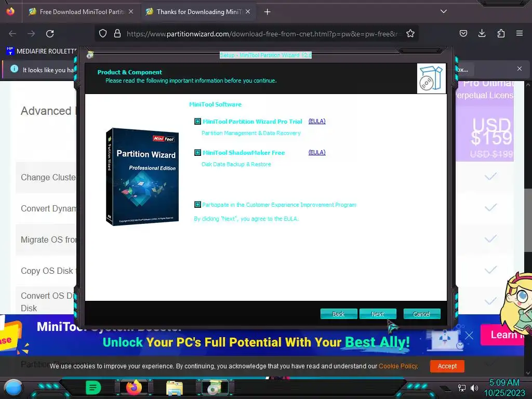532x399 pixels.
Task: Click the browser forward arrow
Action: pos(31,34)
